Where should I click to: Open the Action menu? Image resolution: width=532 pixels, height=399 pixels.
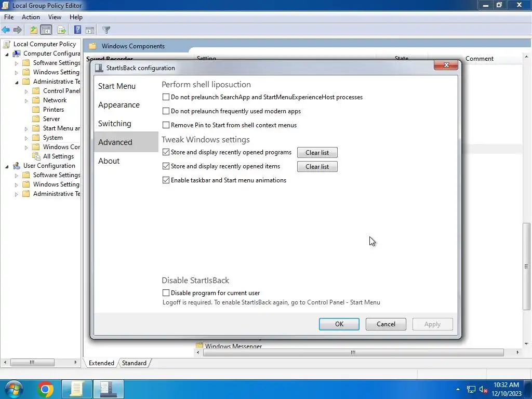click(31, 17)
